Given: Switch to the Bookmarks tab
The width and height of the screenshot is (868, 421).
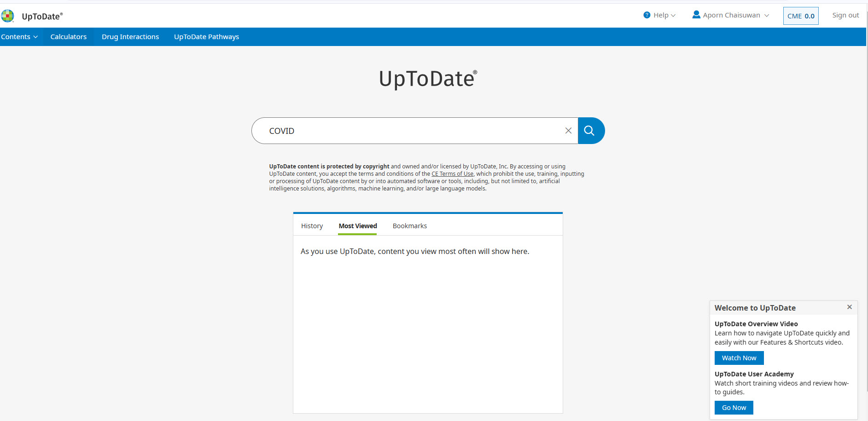Looking at the screenshot, I should pyautogui.click(x=410, y=226).
